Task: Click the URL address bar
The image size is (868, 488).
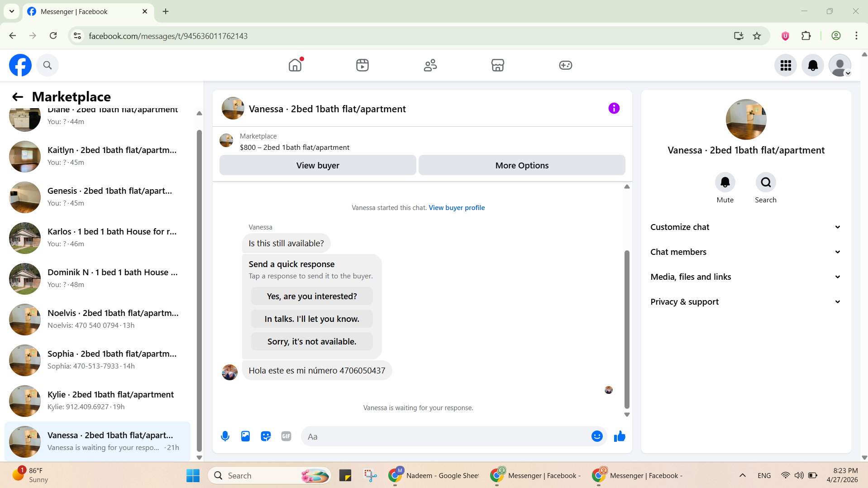Action: pyautogui.click(x=407, y=36)
